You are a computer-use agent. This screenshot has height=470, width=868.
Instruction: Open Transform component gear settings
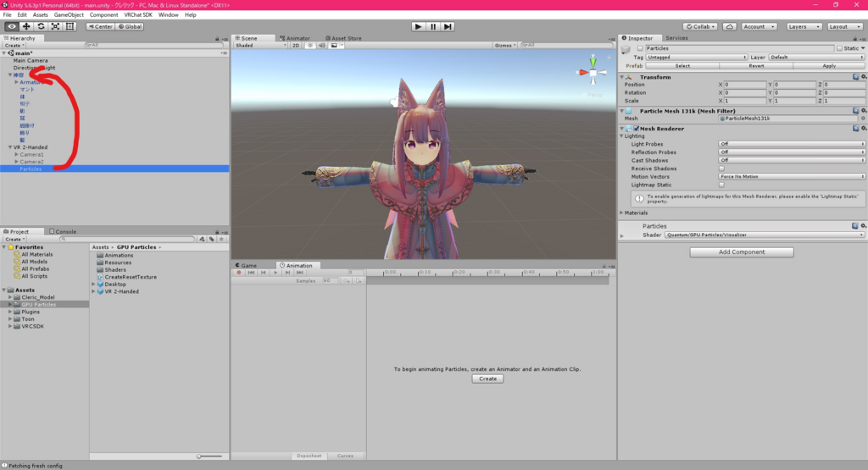click(863, 77)
